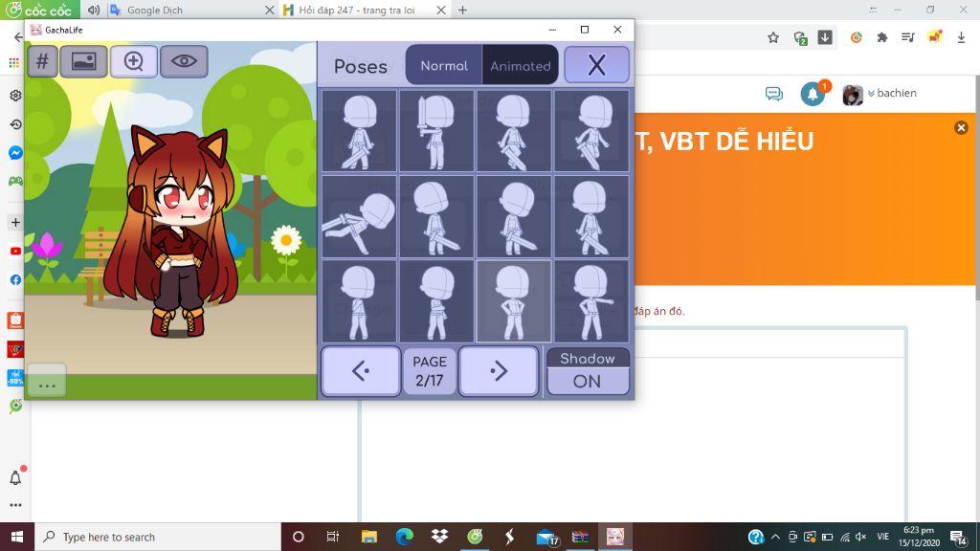Screen dimensions: 980x551
Task: Show hidden system tray icons
Action: coord(775,537)
